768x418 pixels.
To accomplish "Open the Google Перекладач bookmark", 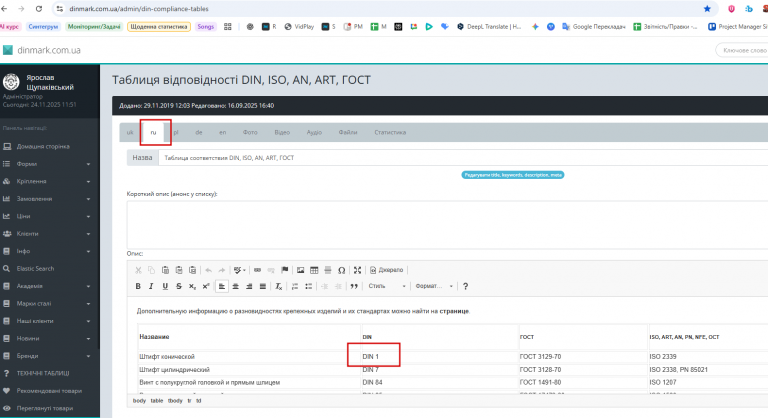I will point(594,27).
